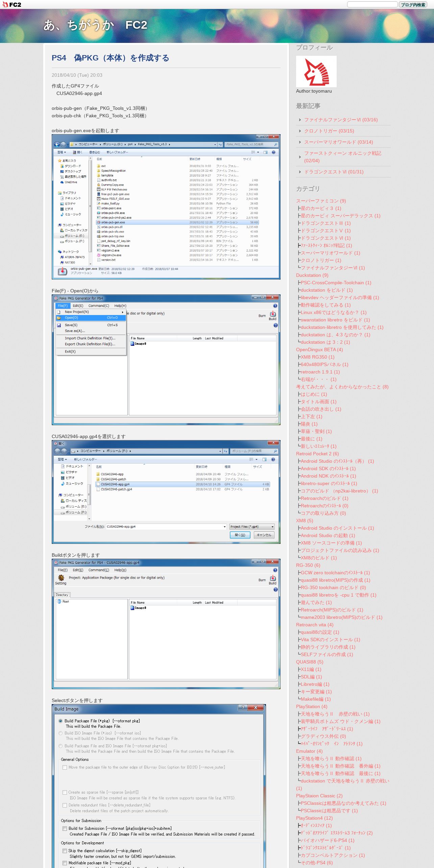The height and width of the screenshot is (868, 434).
Task: Click the back arrow icon in the Fake_PKG_Tools explorer window
Action: click(x=57, y=144)
